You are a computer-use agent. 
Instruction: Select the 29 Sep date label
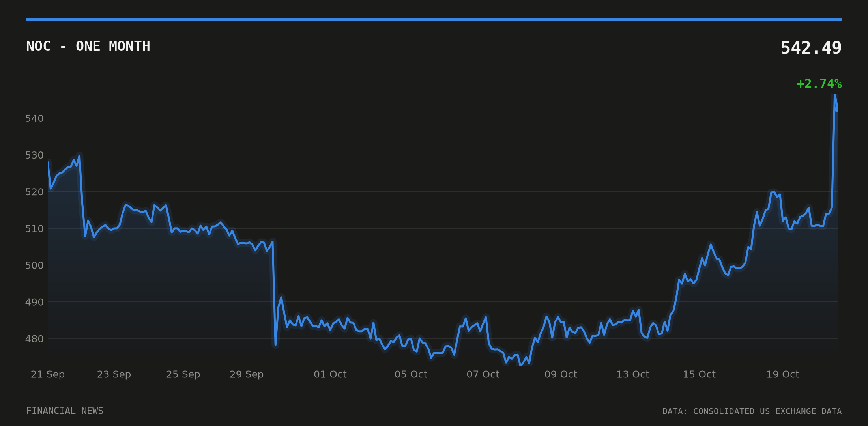[247, 374]
